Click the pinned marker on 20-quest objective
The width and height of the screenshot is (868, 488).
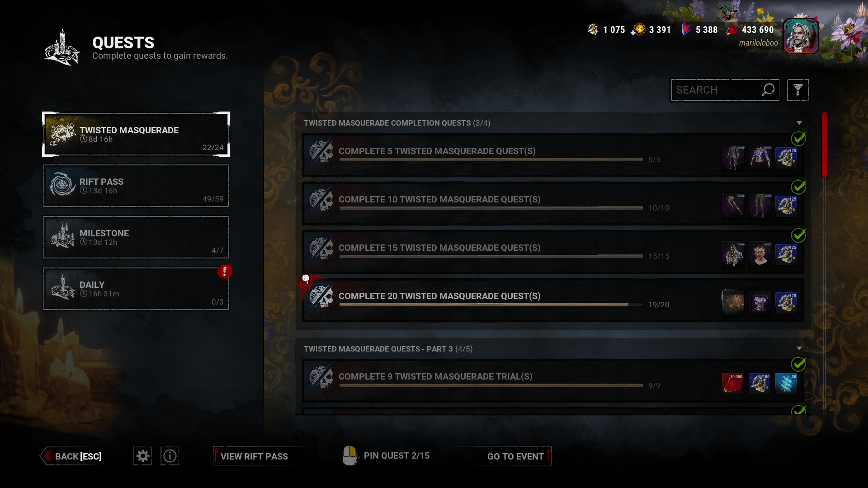point(306,278)
